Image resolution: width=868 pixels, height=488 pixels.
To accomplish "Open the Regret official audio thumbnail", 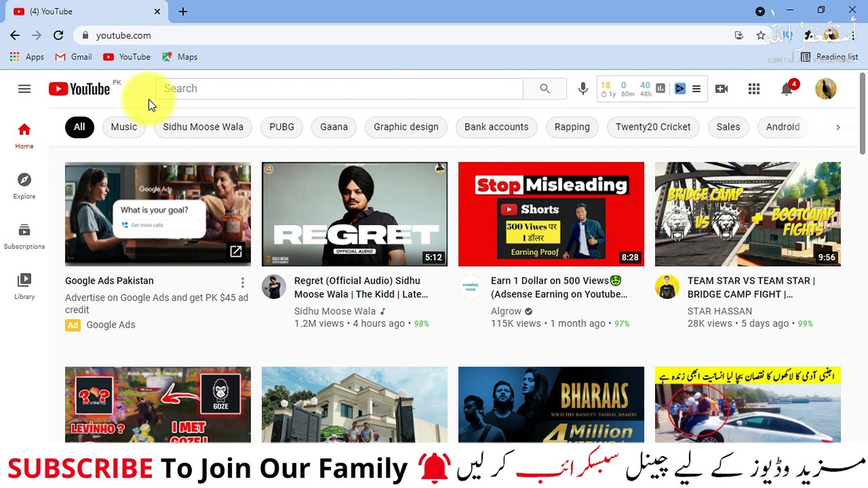I will (x=355, y=214).
